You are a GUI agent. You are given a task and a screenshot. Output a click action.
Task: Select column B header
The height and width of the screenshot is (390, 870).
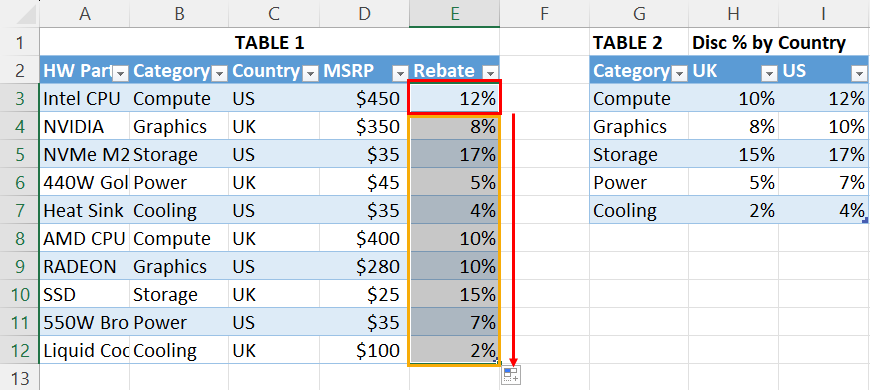click(179, 14)
